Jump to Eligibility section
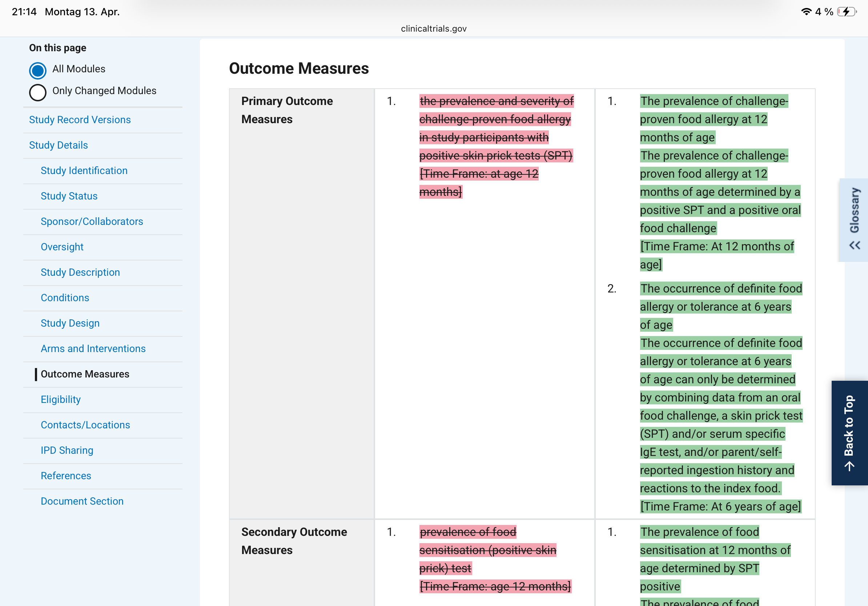Image resolution: width=868 pixels, height=606 pixels. [60, 399]
